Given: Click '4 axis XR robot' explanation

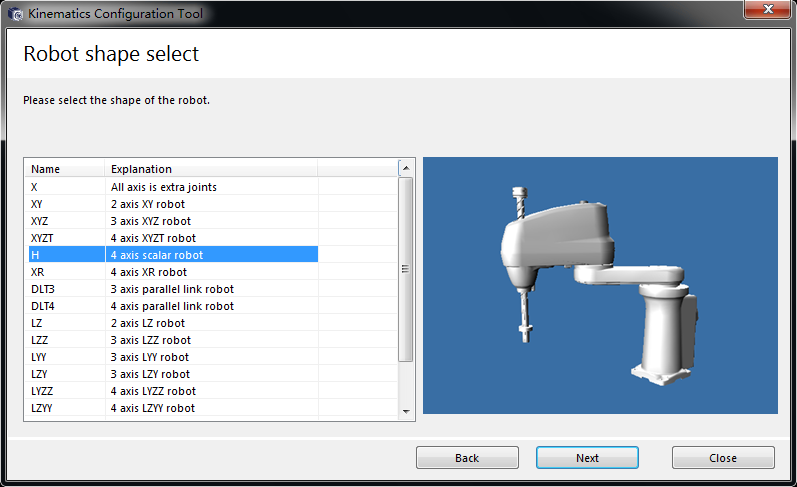Looking at the screenshot, I should [149, 272].
